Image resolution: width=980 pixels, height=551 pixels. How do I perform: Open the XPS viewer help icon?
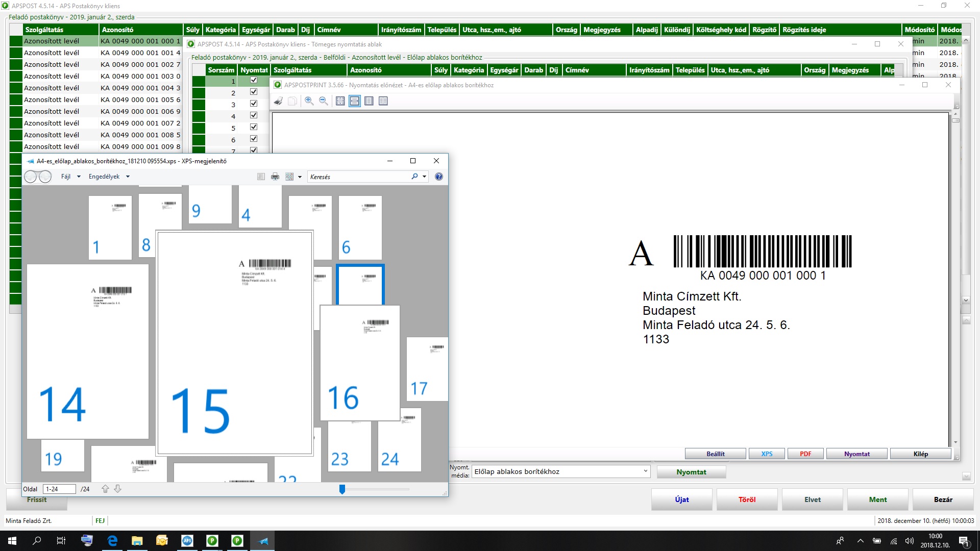point(438,177)
